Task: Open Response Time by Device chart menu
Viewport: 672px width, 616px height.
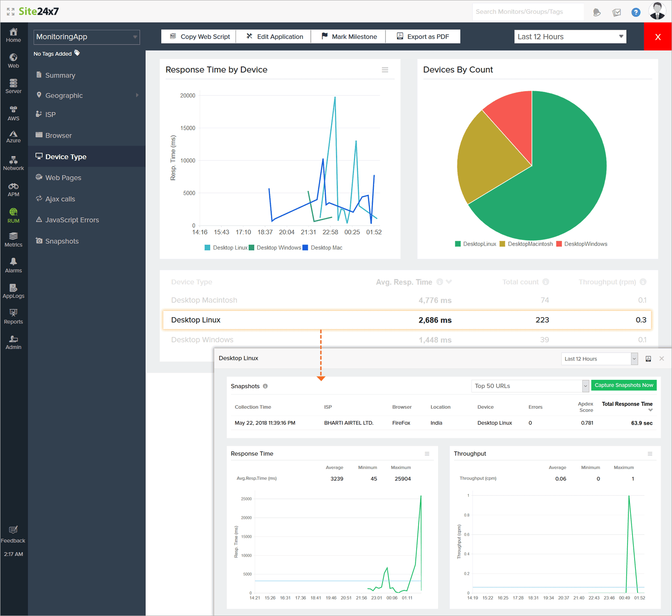Action: point(385,70)
